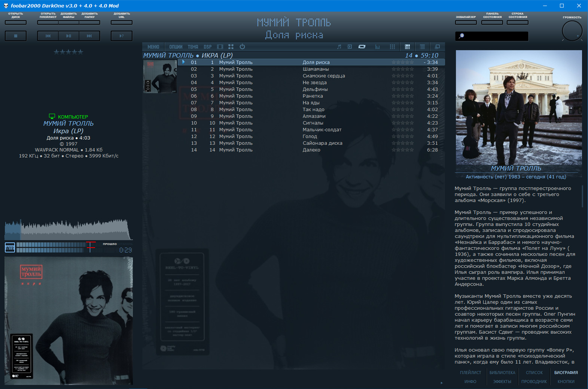Skip to the previous track
Screen dimensions: 588x389
(48, 36)
